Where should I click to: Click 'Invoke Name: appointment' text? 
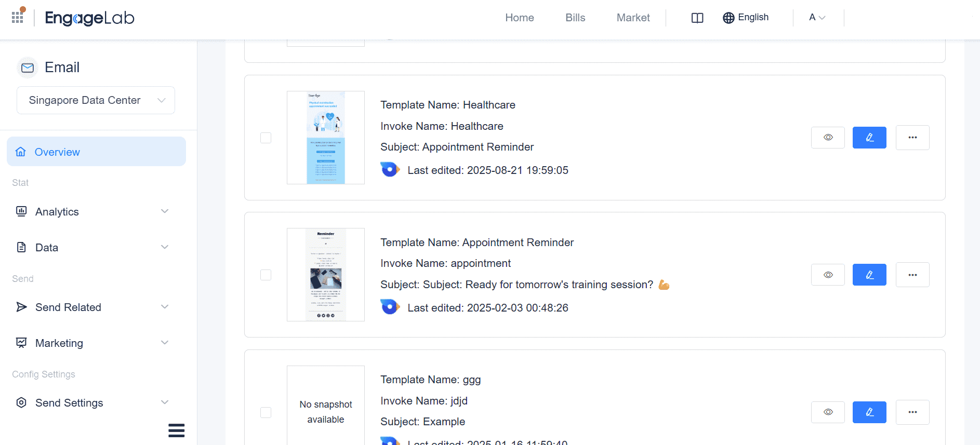[x=446, y=263]
